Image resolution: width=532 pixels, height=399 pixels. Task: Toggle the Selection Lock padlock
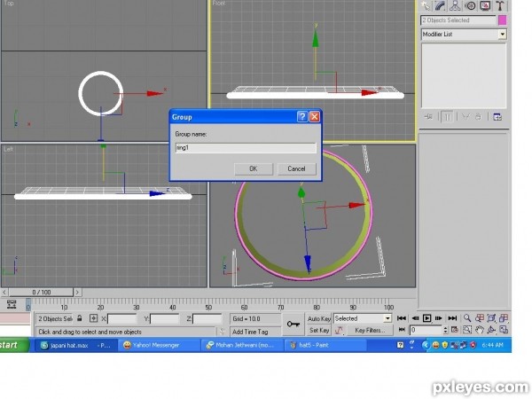point(80,318)
